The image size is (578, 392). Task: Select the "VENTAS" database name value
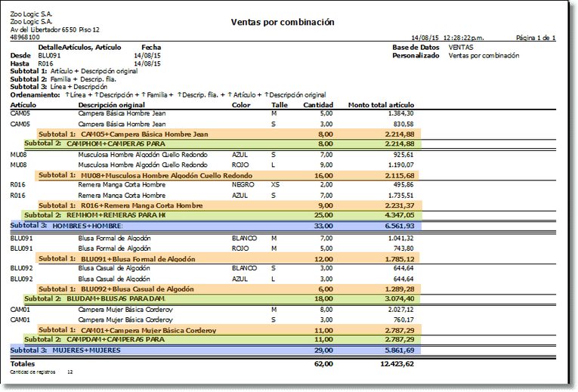click(x=462, y=47)
